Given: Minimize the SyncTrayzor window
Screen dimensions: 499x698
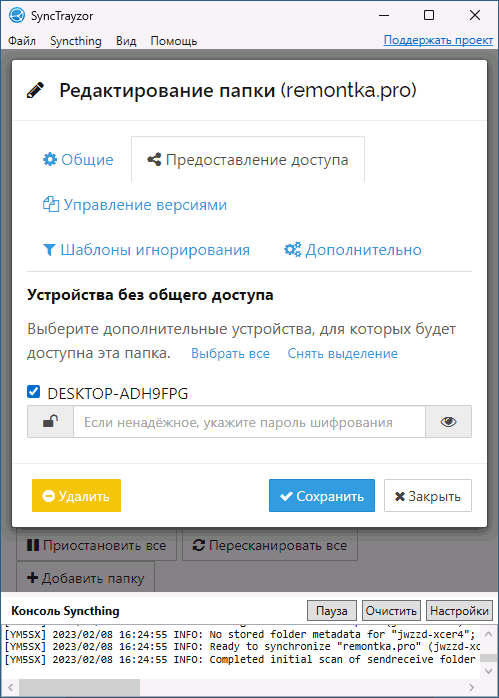Looking at the screenshot, I should [384, 16].
